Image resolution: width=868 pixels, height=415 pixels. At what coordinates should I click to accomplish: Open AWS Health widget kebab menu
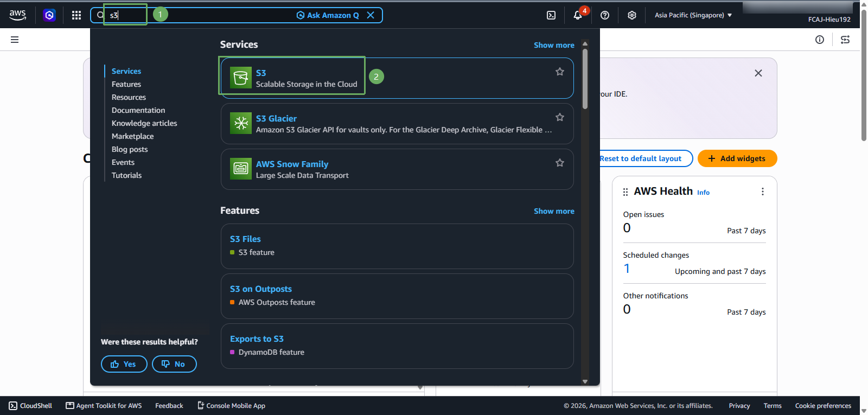coord(763,191)
